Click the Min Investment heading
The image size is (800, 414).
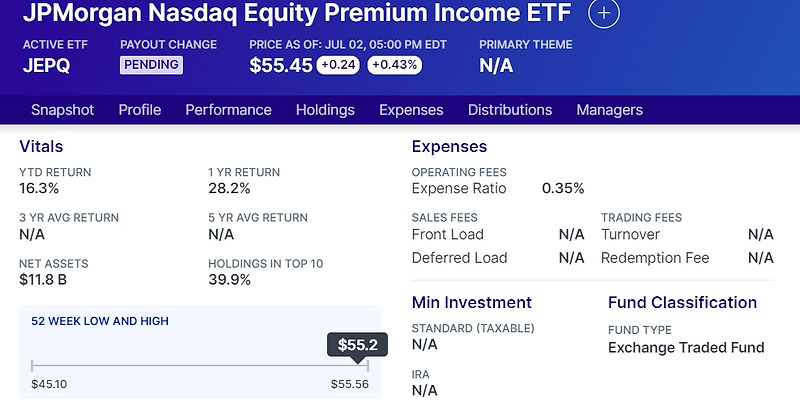point(472,302)
